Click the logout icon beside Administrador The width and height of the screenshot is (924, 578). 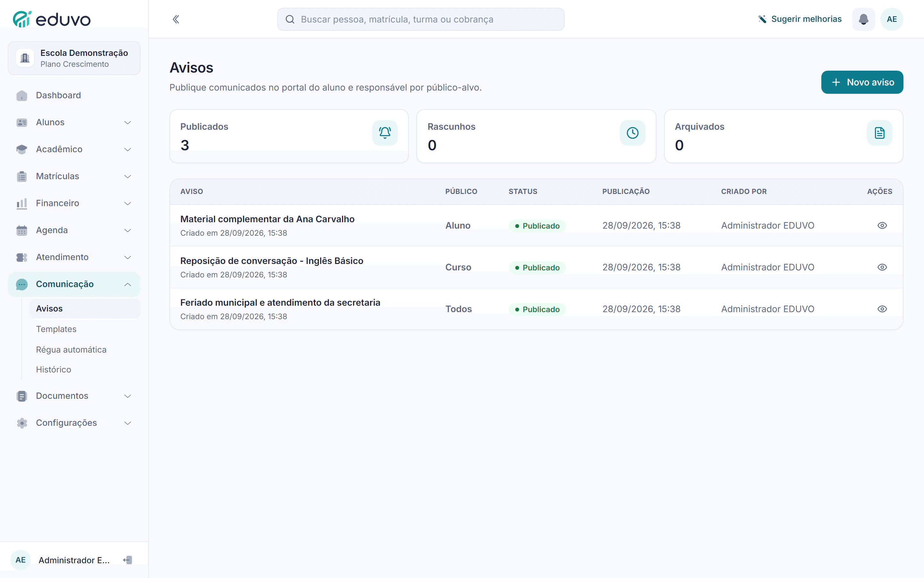point(127,560)
